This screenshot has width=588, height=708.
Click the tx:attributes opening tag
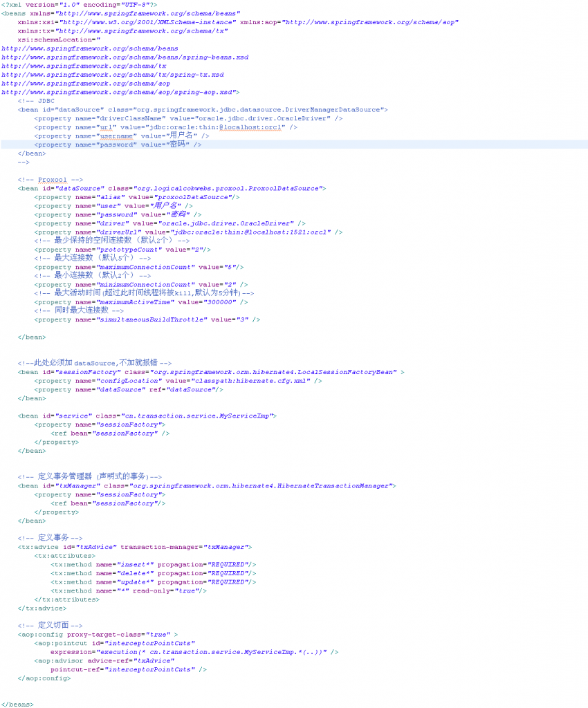tap(64, 556)
